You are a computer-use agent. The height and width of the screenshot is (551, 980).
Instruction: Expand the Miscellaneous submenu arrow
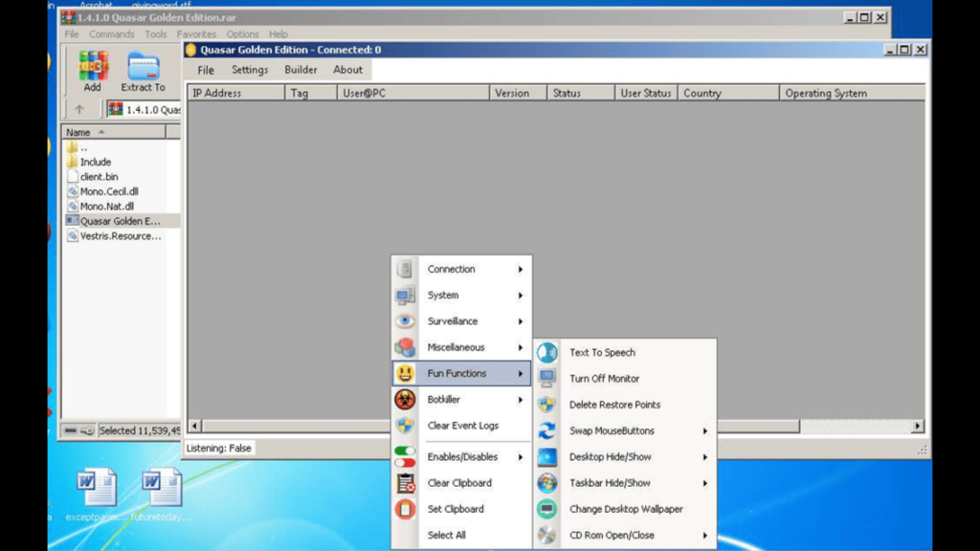coord(520,347)
